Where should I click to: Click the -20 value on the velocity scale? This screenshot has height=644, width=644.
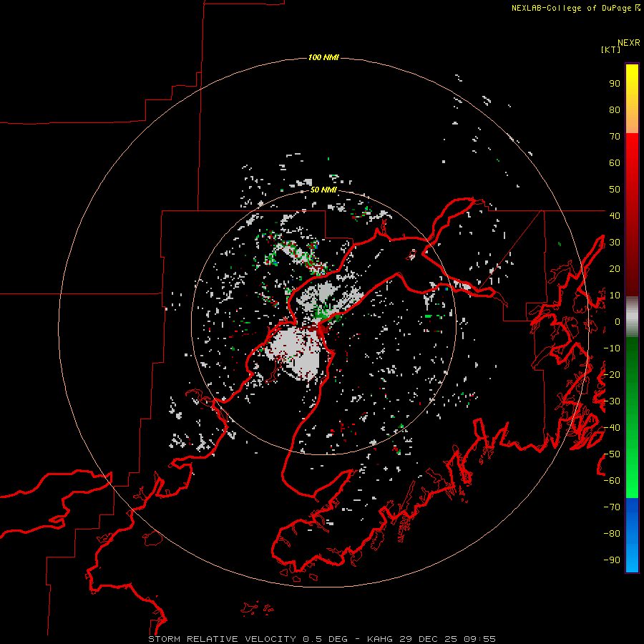[x=612, y=374]
